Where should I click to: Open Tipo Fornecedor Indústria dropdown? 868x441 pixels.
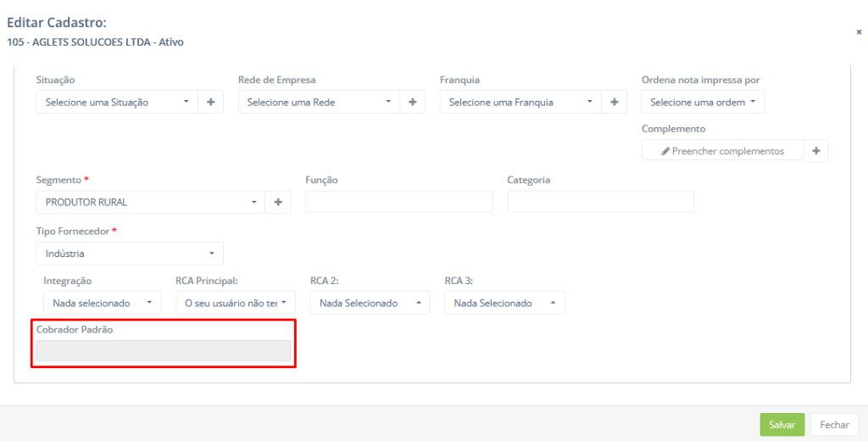tap(130, 254)
